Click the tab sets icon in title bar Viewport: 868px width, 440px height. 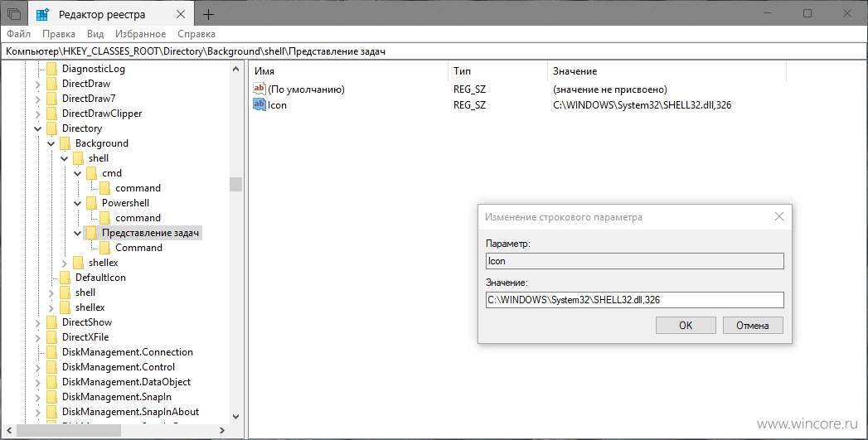coord(14,14)
